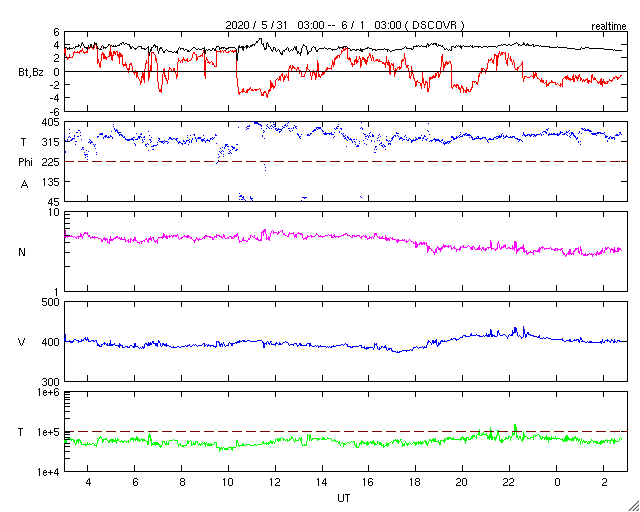This screenshot has width=640, height=512.
Task: Click the 'N' density panel label
Action: pyautogui.click(x=22, y=252)
